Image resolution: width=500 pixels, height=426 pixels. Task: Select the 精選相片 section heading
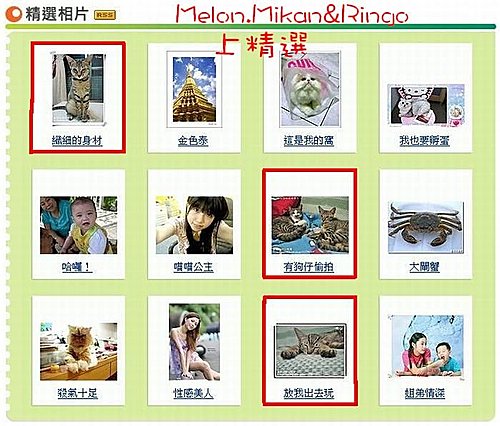[57, 15]
